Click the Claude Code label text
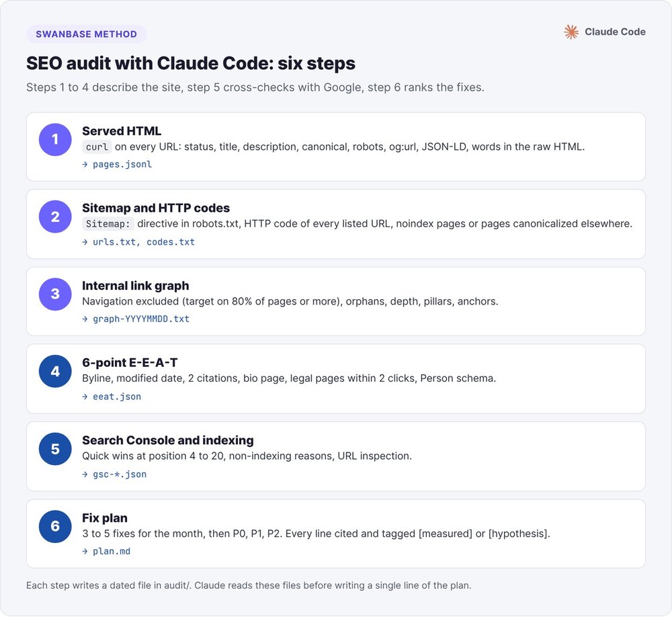 (615, 32)
